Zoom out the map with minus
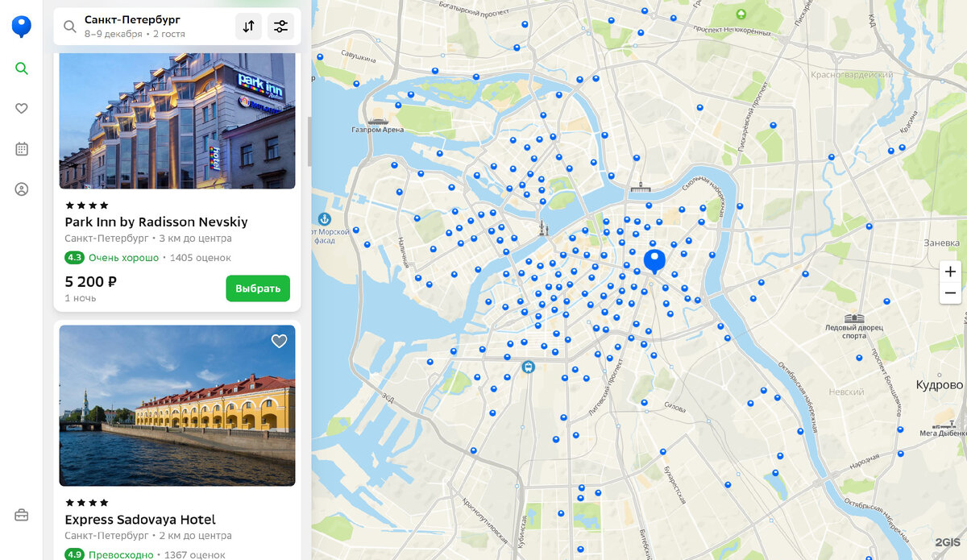This screenshot has width=967, height=560. pyautogui.click(x=951, y=292)
